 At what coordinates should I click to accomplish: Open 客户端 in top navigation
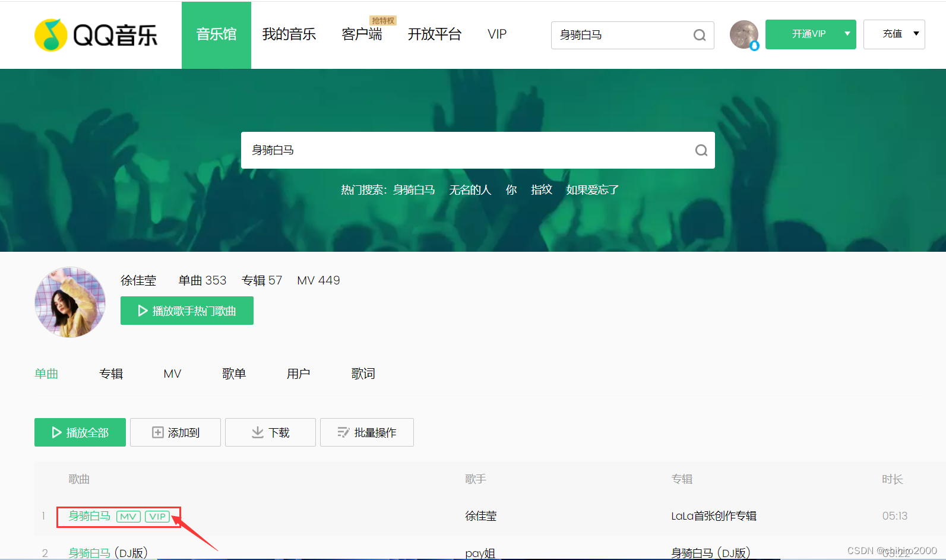[x=362, y=34]
